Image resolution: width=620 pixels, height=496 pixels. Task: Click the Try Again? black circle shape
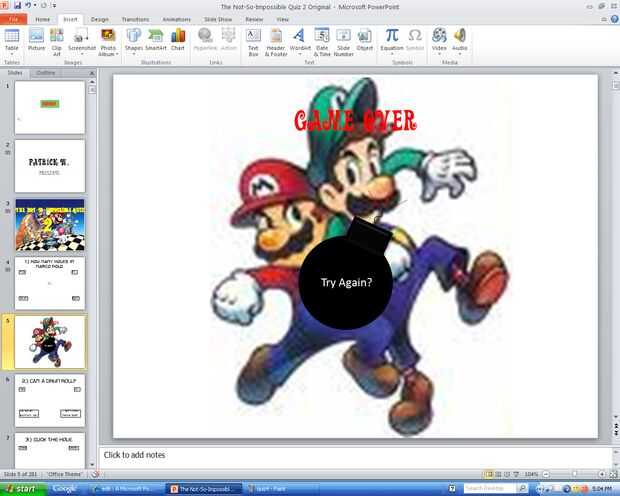click(x=346, y=282)
